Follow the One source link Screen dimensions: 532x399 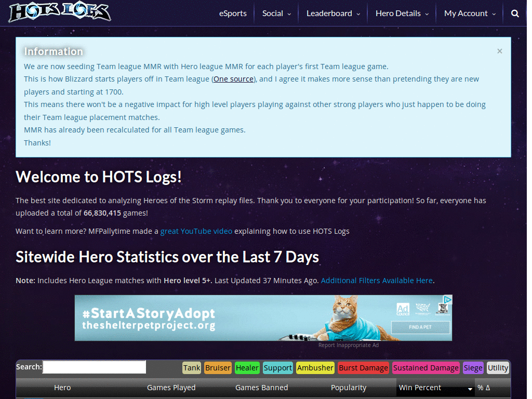(x=233, y=79)
